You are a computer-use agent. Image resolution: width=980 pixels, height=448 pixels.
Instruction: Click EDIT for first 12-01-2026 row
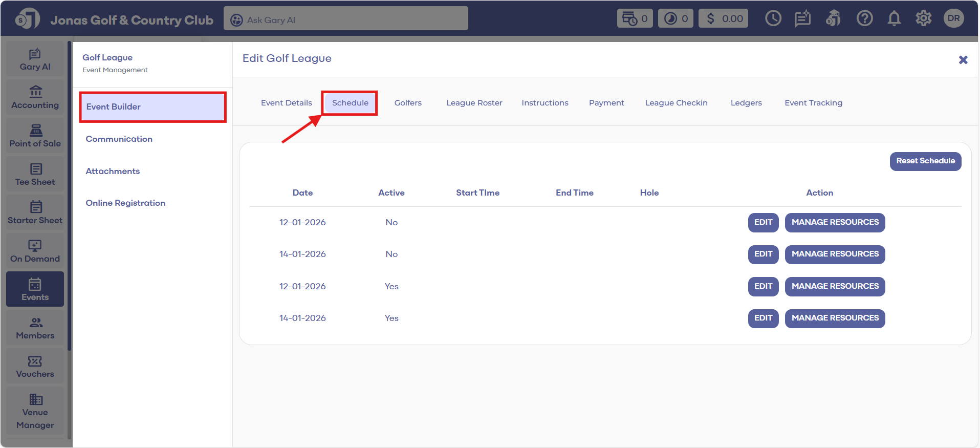763,223
